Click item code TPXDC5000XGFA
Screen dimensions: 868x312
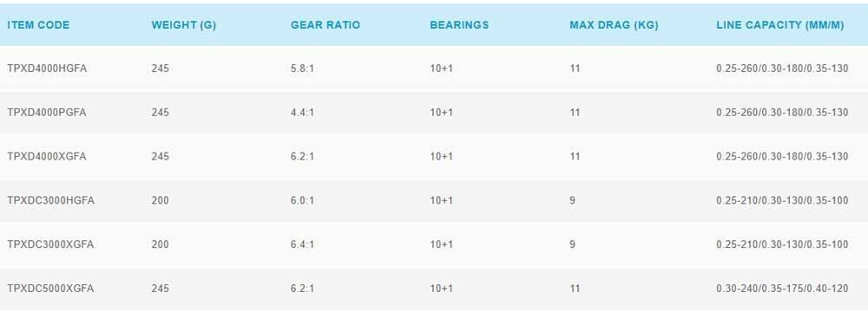(x=50, y=289)
